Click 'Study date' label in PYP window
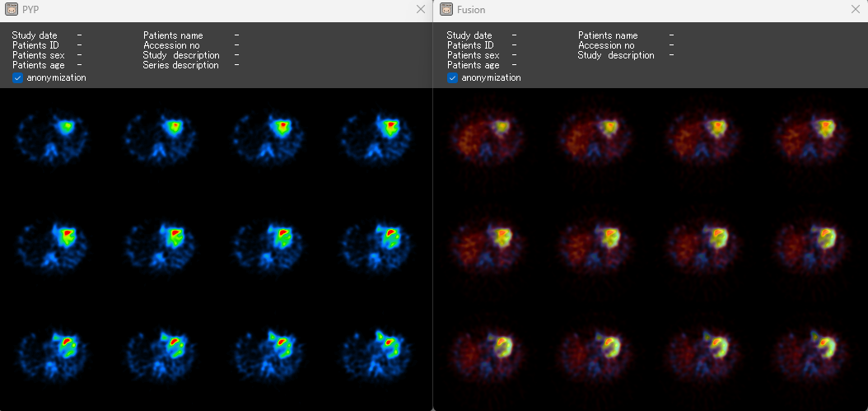Viewport: 868px width, 411px height. pos(35,35)
